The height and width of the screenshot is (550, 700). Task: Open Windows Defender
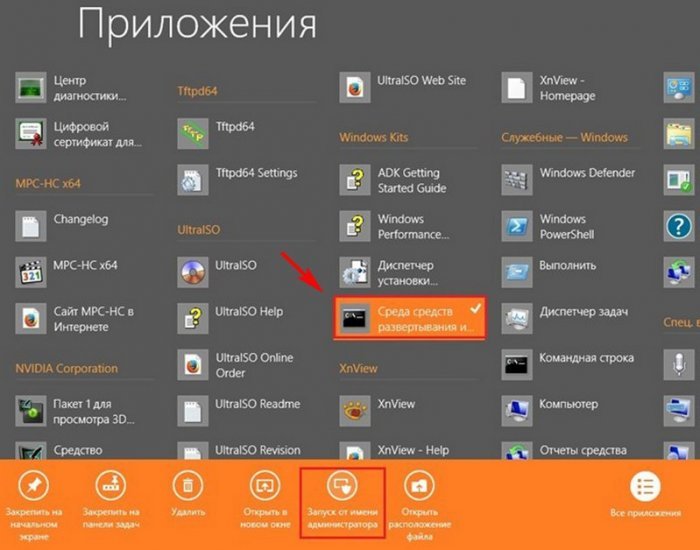[568, 180]
